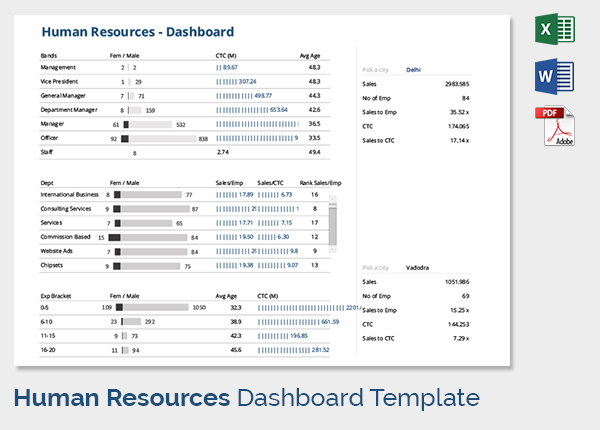Select the International Business department row

point(69,194)
